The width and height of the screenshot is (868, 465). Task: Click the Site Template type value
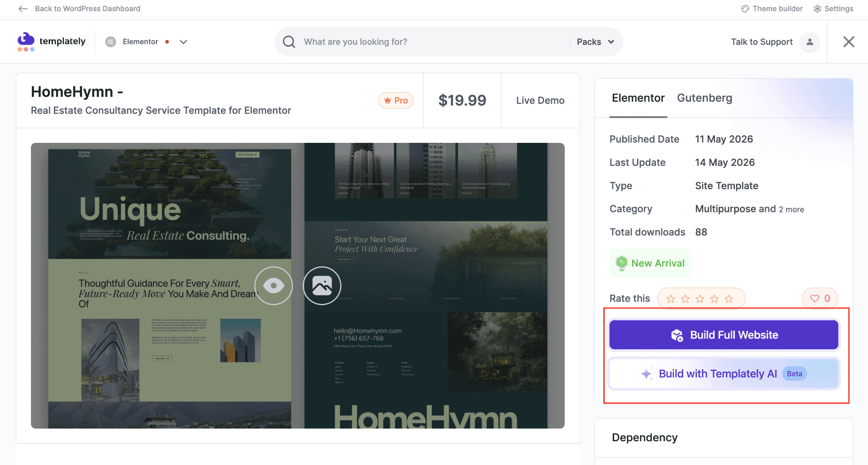pyautogui.click(x=726, y=186)
